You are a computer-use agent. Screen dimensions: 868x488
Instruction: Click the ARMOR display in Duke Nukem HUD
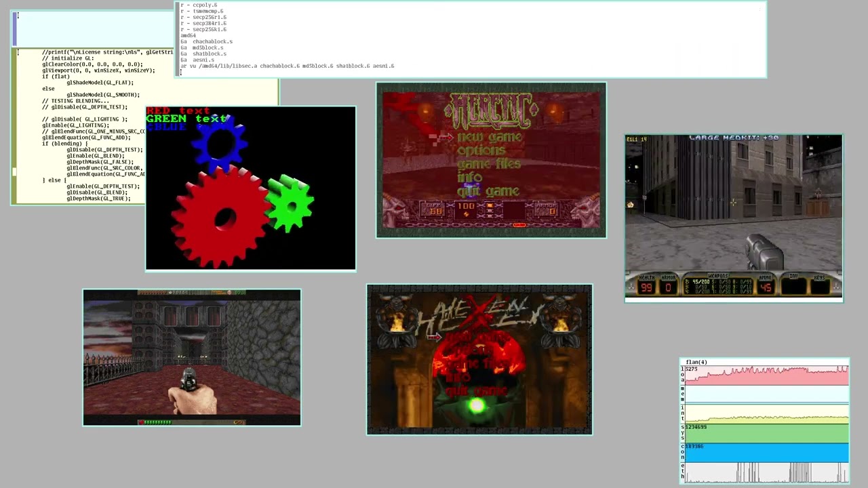click(x=668, y=285)
